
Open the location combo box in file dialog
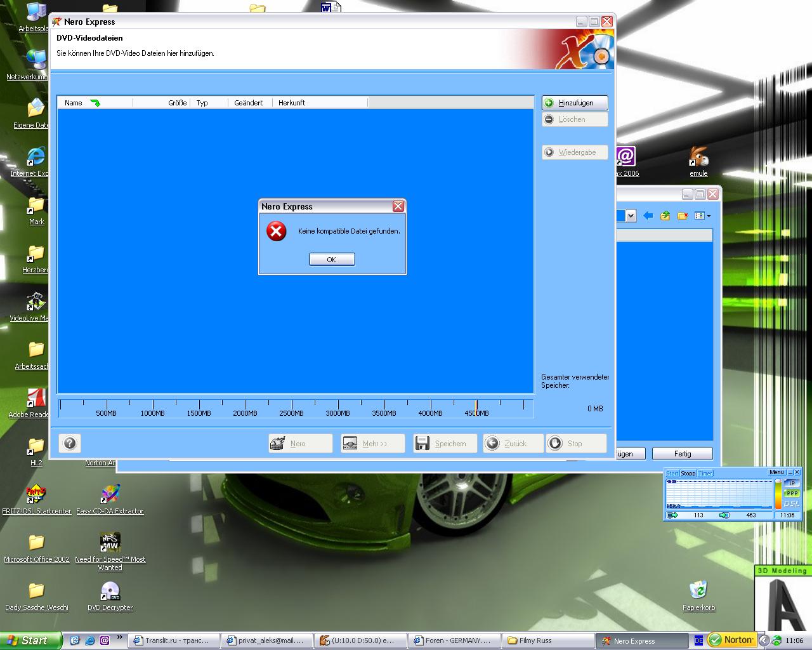click(x=631, y=216)
